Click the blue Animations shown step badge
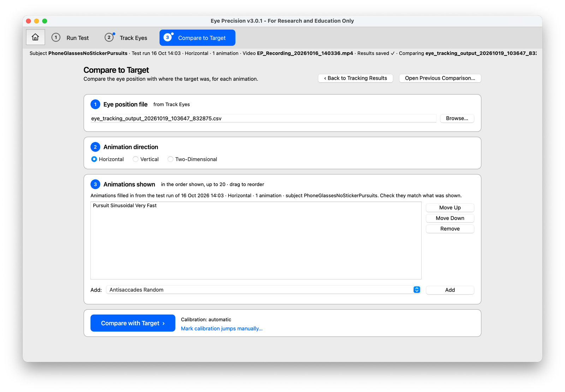This screenshot has width=565, height=392. [x=95, y=184]
